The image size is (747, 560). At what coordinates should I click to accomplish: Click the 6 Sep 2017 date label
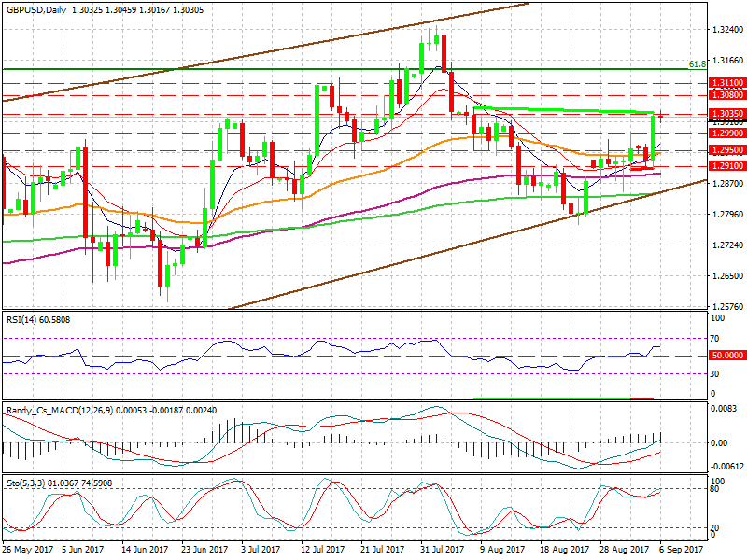point(682,550)
